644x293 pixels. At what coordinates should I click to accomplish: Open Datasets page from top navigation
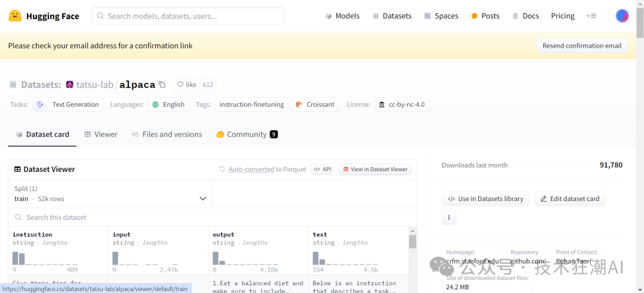392,16
